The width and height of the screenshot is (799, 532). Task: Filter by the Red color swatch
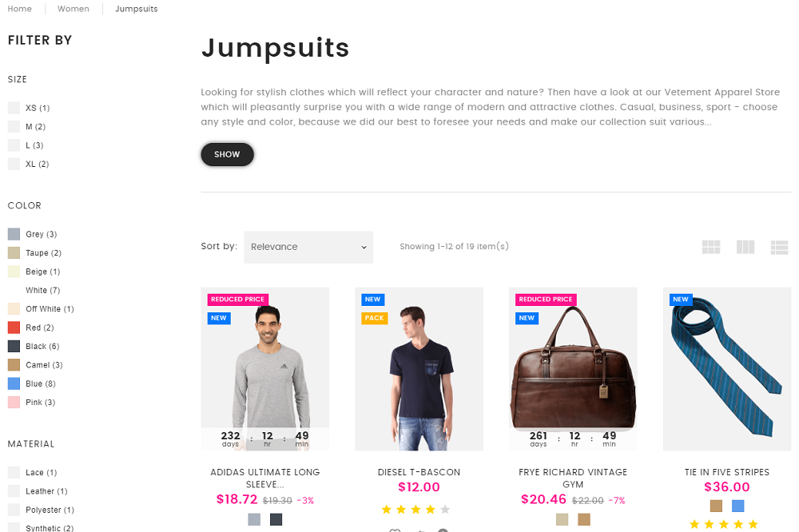click(x=14, y=328)
